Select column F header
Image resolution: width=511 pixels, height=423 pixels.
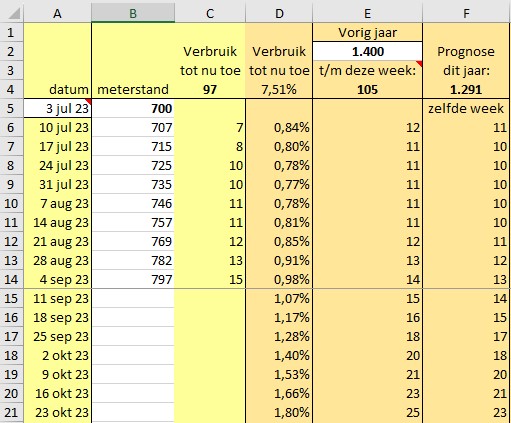click(x=466, y=13)
